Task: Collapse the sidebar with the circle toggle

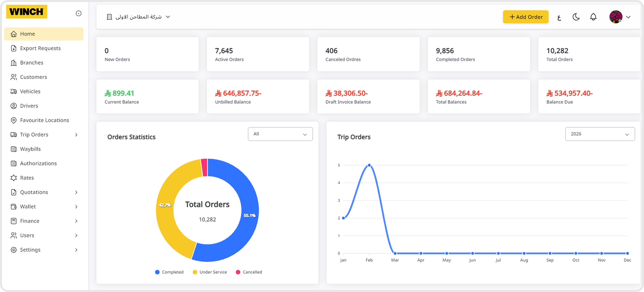Action: point(79,13)
